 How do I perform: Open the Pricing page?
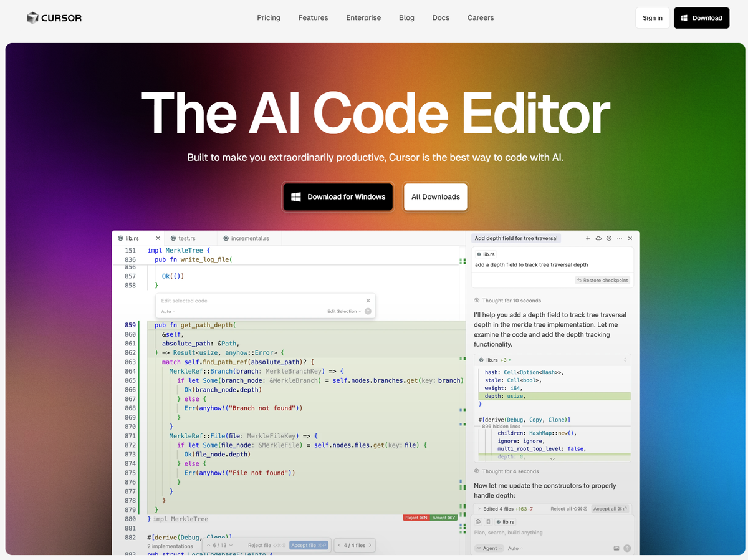point(269,18)
